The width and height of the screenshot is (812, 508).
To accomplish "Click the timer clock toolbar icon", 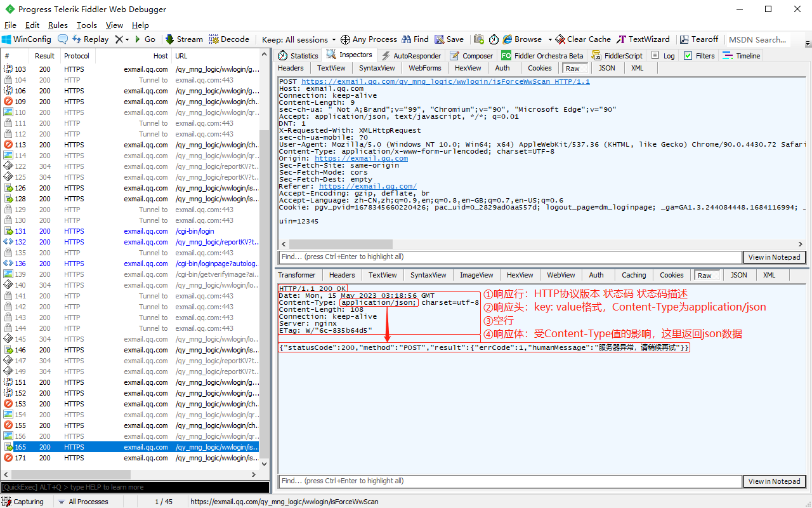I will click(494, 39).
